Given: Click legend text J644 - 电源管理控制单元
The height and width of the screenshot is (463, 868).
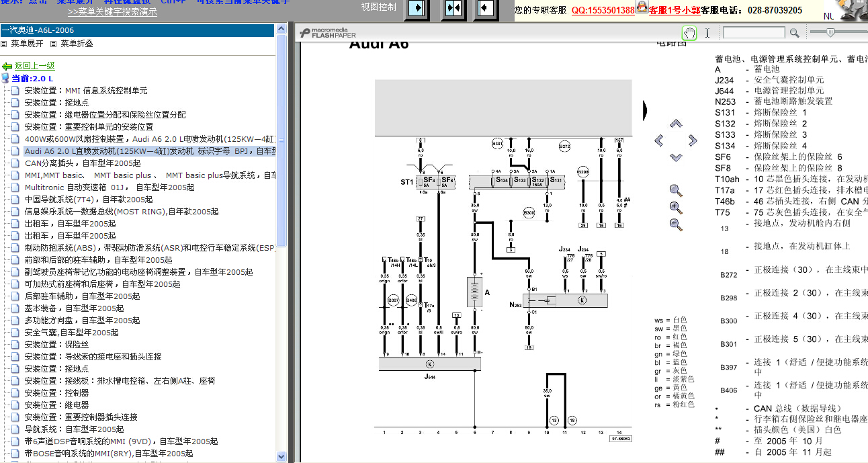Looking at the screenshot, I should [769, 91].
